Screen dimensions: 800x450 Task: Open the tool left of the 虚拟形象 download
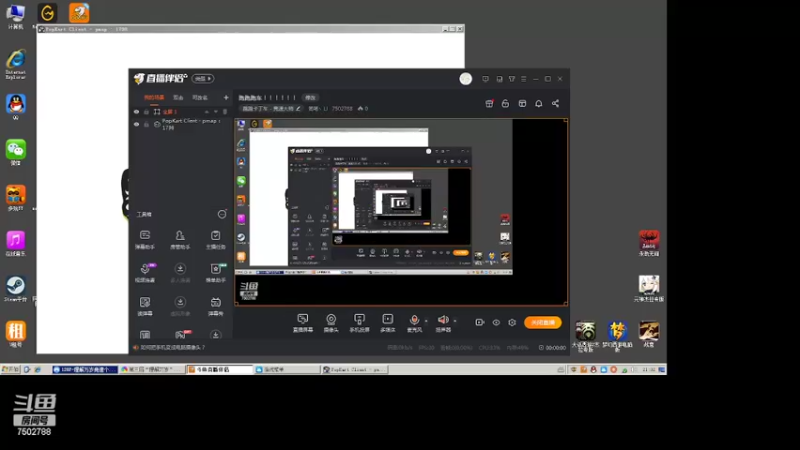[x=145, y=306]
